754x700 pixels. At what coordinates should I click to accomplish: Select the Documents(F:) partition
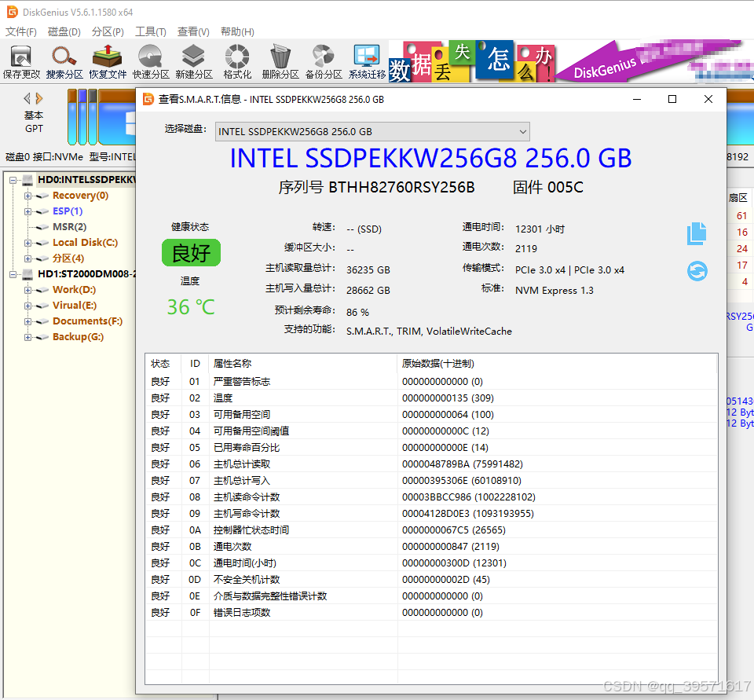87,321
